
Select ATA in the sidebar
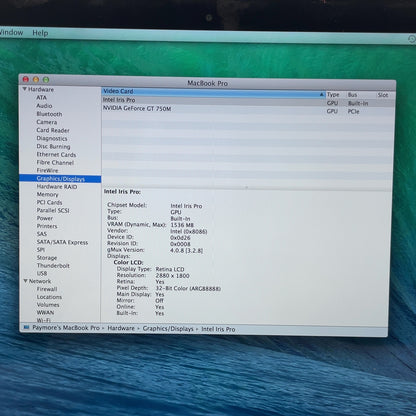41,98
